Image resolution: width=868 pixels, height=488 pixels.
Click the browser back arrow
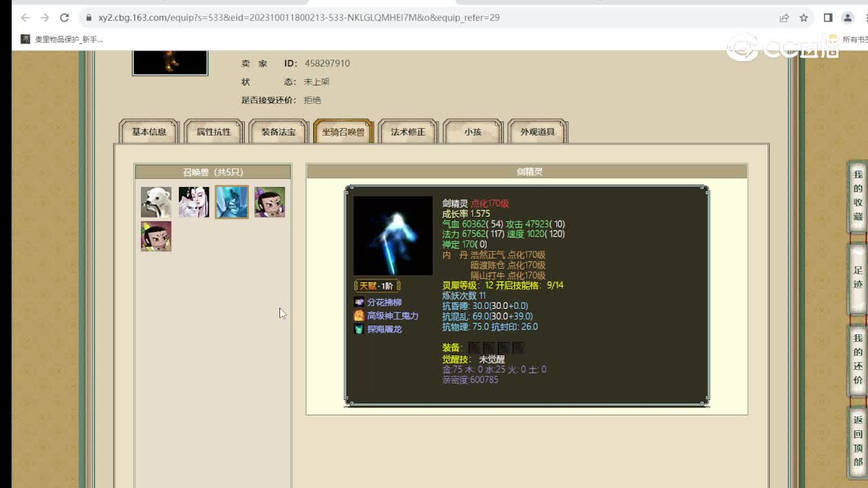pyautogui.click(x=25, y=18)
